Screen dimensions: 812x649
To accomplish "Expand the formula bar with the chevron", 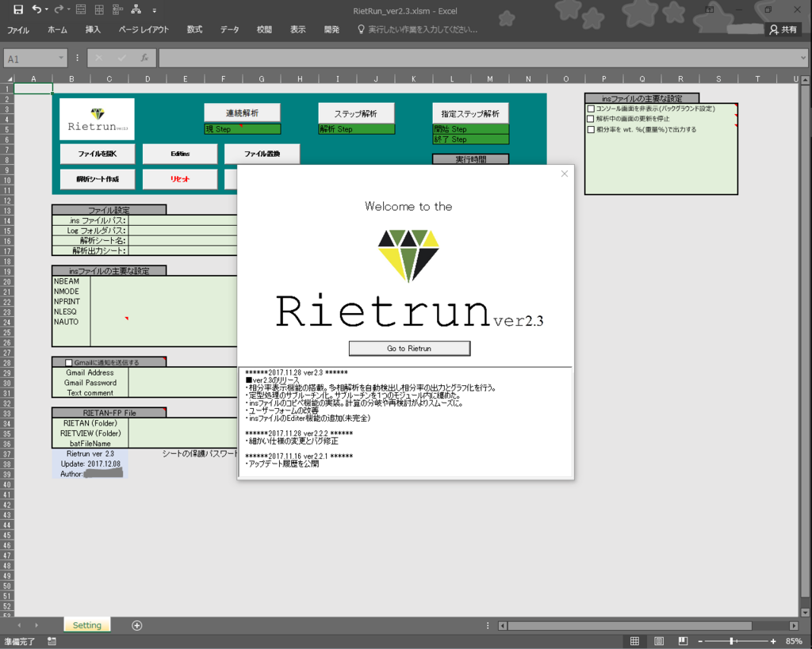I will click(x=803, y=58).
